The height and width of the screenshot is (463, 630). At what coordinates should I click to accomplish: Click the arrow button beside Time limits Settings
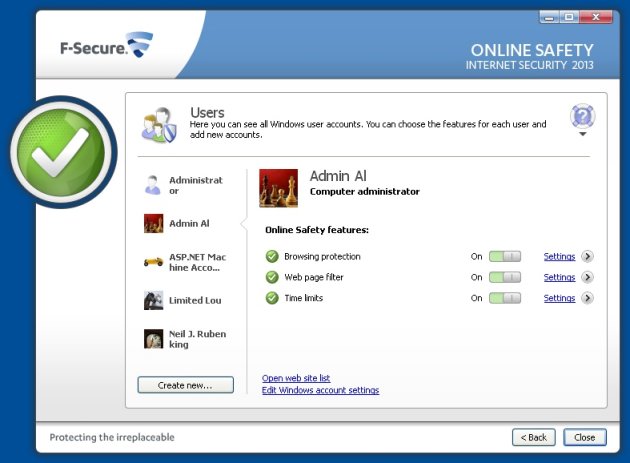[x=587, y=298]
